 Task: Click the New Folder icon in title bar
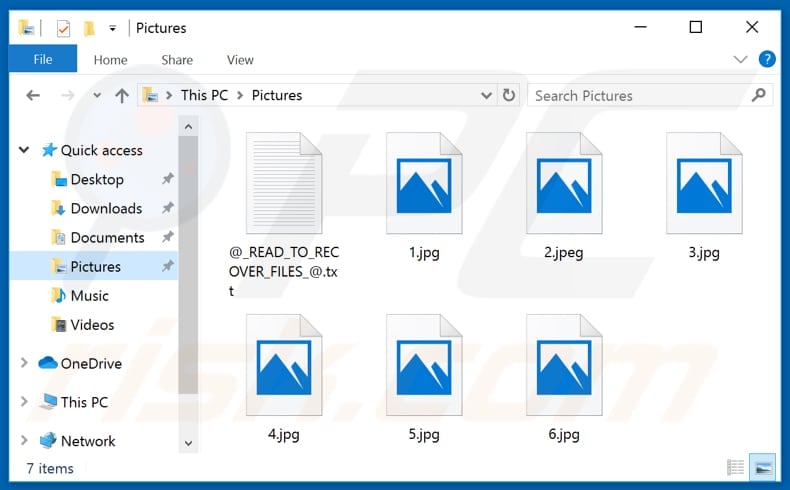pyautogui.click(x=89, y=28)
